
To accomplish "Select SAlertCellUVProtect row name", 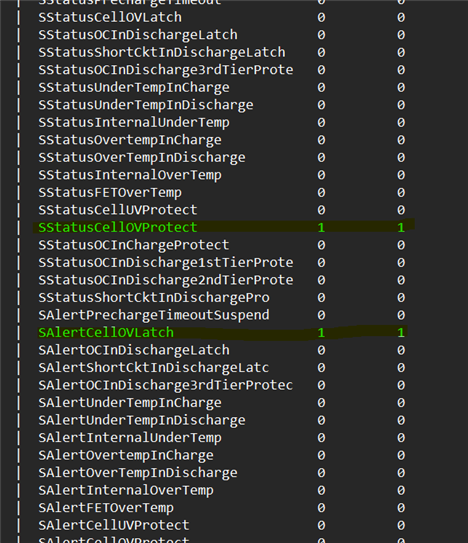I will click(x=114, y=525).
